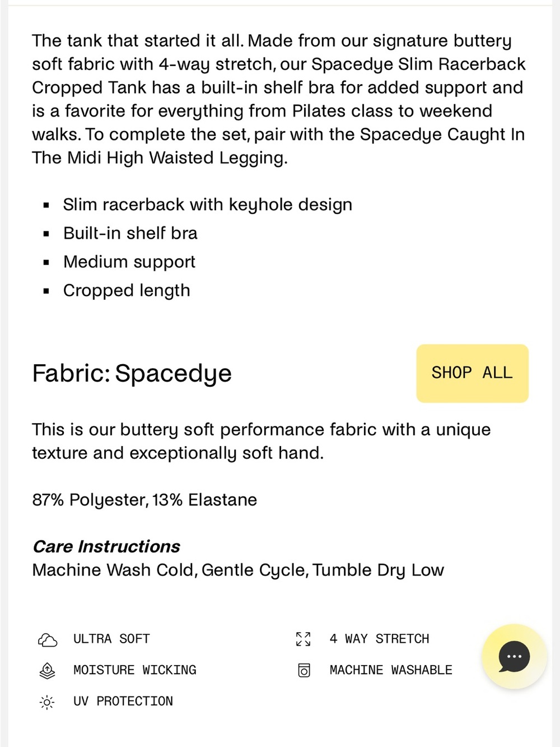Viewport: 560px width, 747px height.
Task: Click the Machine Washable washer icon
Action: coord(304,670)
